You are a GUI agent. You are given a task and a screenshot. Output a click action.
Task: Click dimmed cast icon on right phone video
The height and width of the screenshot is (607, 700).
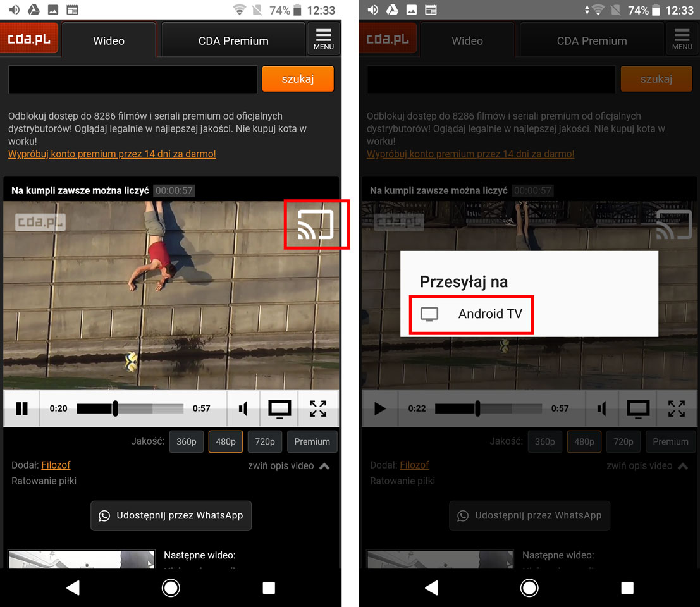(674, 224)
